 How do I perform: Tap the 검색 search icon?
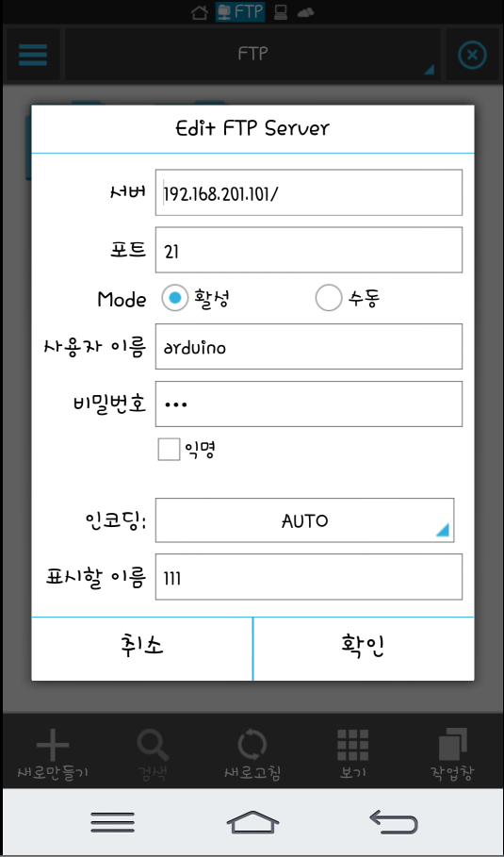pos(153,746)
